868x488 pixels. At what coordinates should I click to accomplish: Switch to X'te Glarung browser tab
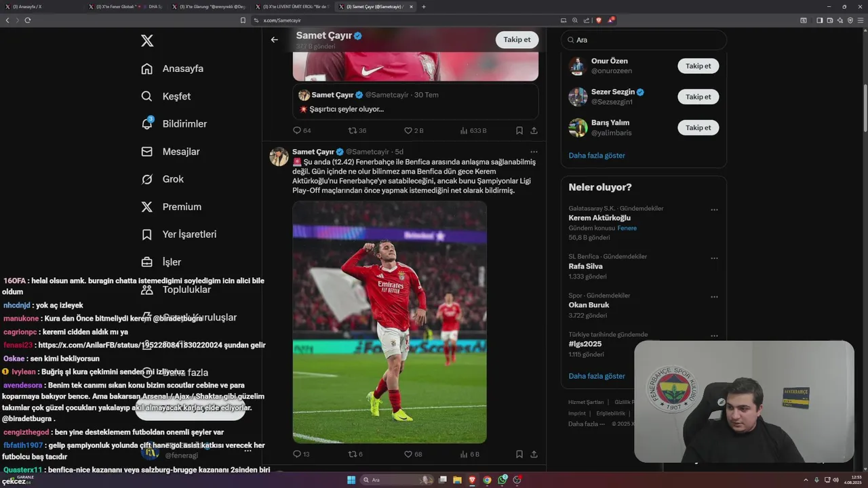point(209,7)
